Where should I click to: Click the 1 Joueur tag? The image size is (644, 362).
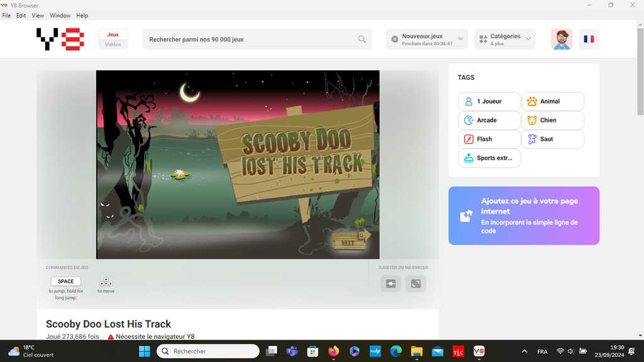pos(489,101)
